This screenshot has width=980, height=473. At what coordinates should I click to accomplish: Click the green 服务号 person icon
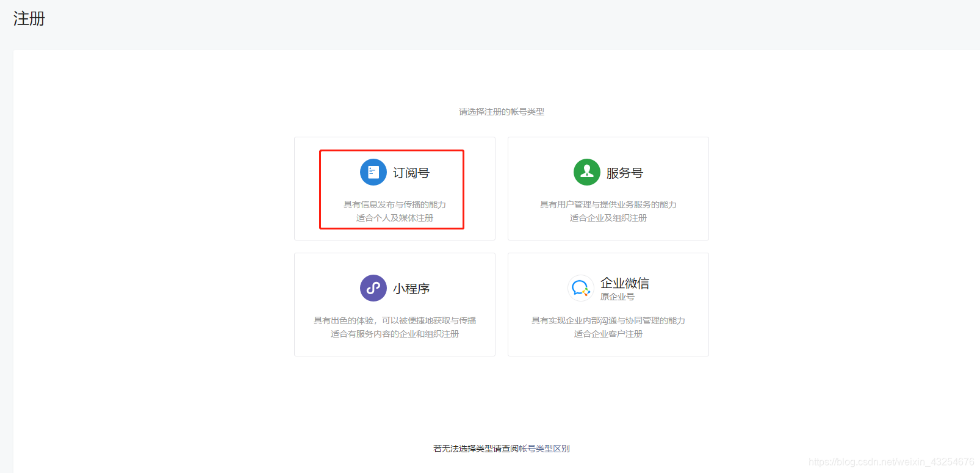point(587,172)
